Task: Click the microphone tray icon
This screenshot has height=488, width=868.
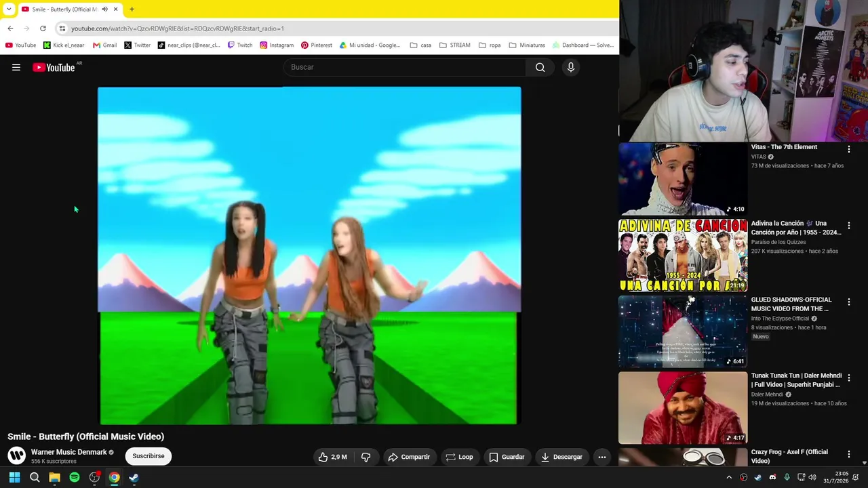Action: pos(787,477)
